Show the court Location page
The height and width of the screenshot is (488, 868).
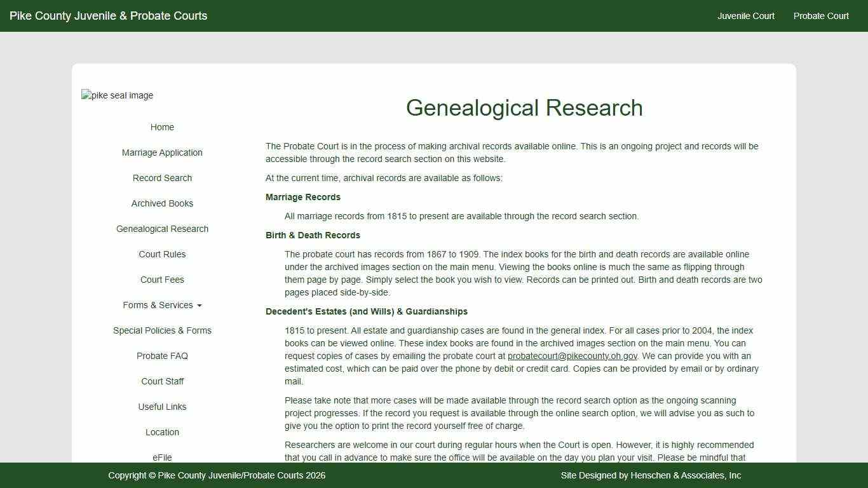point(162,432)
